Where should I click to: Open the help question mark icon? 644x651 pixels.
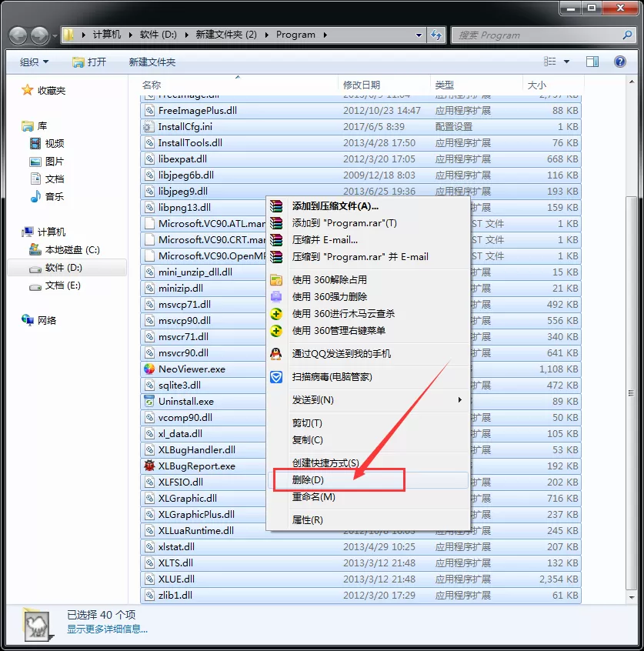pyautogui.click(x=620, y=62)
